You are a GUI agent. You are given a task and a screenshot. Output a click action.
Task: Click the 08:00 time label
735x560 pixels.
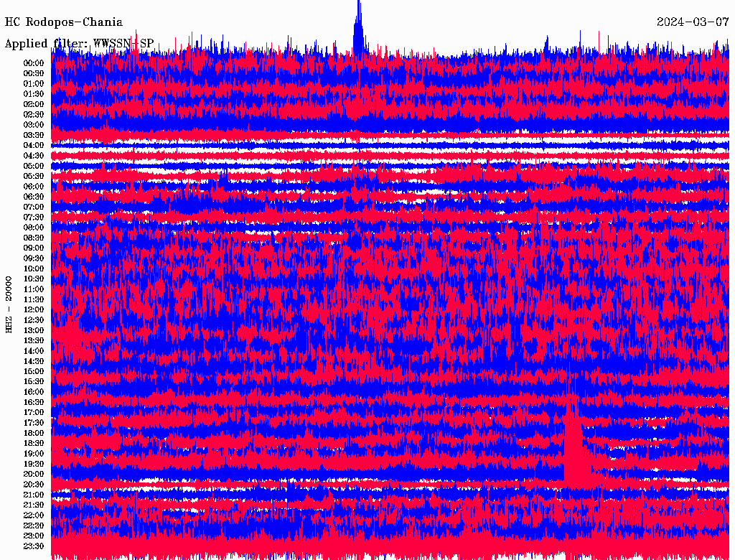tap(34, 228)
